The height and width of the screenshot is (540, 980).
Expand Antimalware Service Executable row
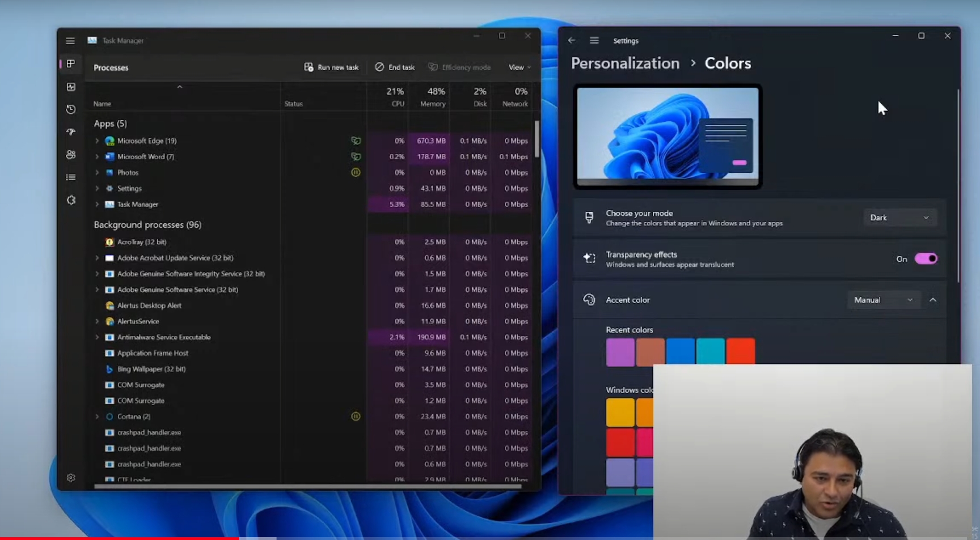[97, 337]
